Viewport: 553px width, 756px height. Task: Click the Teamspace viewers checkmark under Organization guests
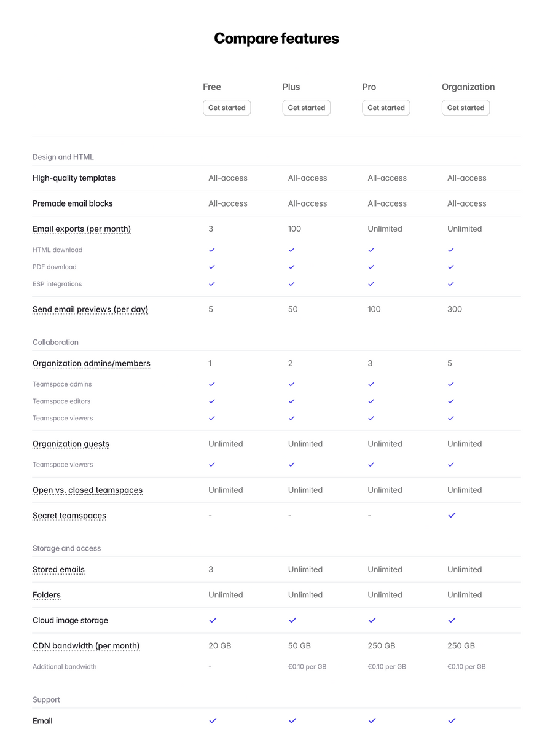(211, 464)
